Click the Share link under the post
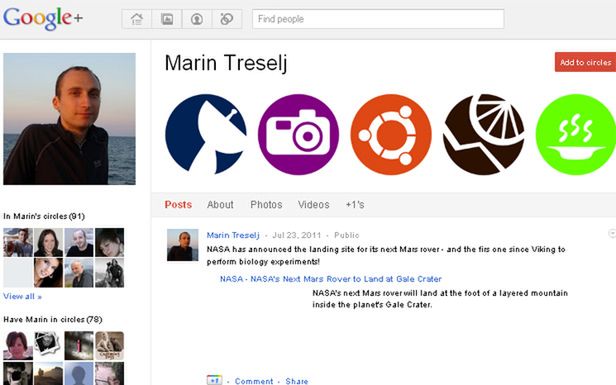 click(x=297, y=381)
